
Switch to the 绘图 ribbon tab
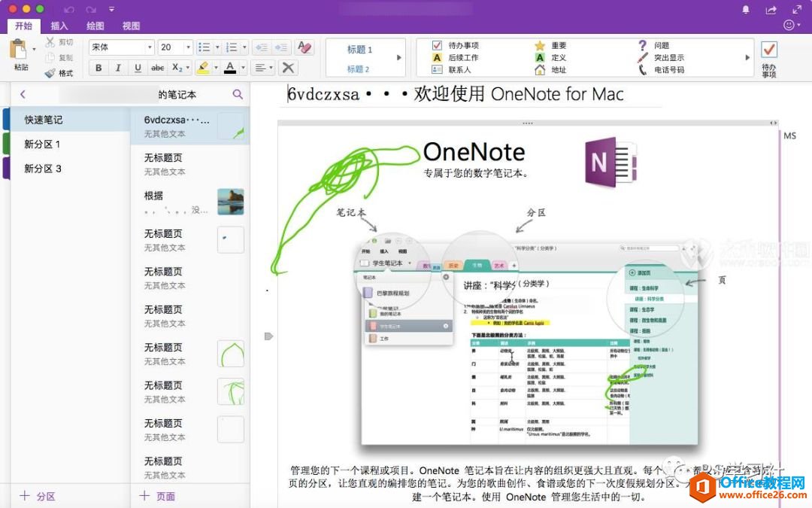tap(95, 26)
